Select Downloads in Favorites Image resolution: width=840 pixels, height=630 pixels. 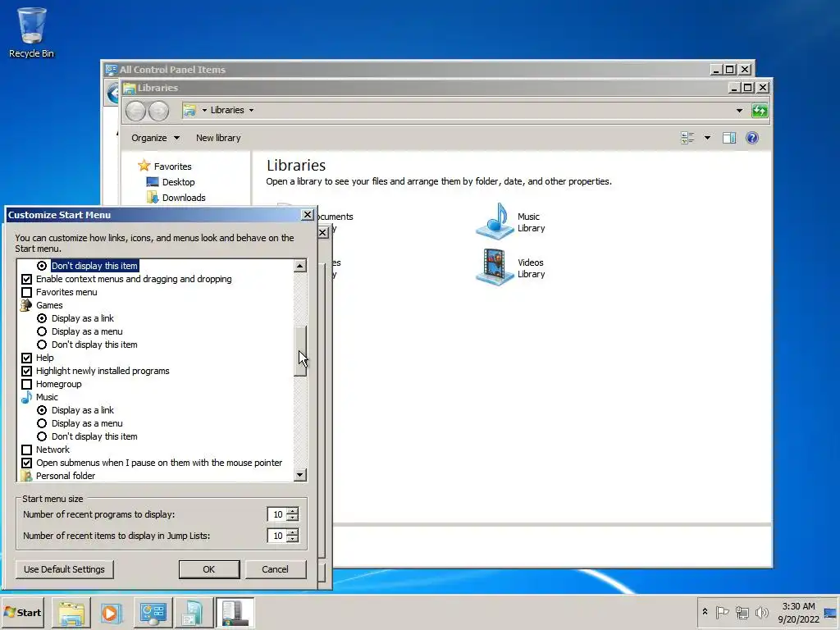coord(184,198)
